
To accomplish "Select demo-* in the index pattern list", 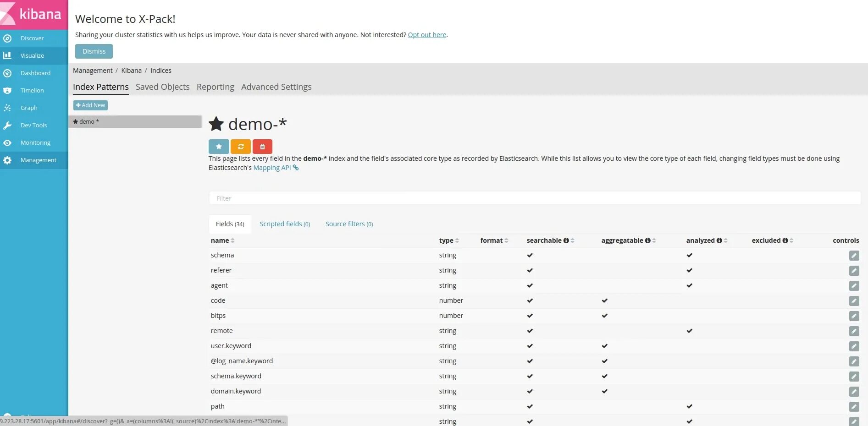I will pos(135,121).
